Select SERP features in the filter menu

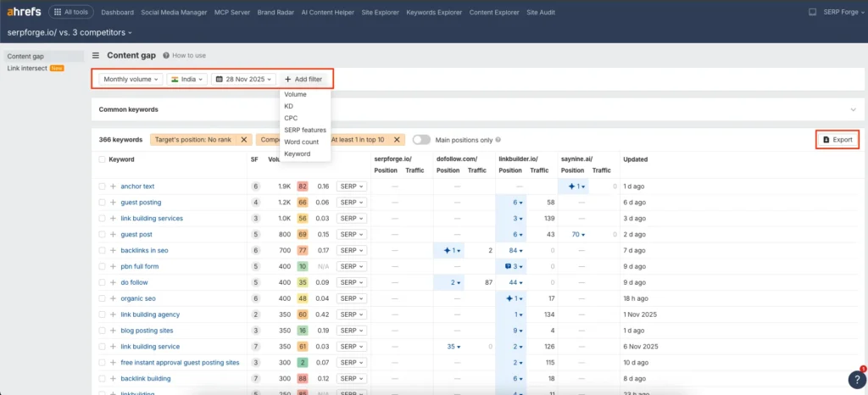click(305, 130)
